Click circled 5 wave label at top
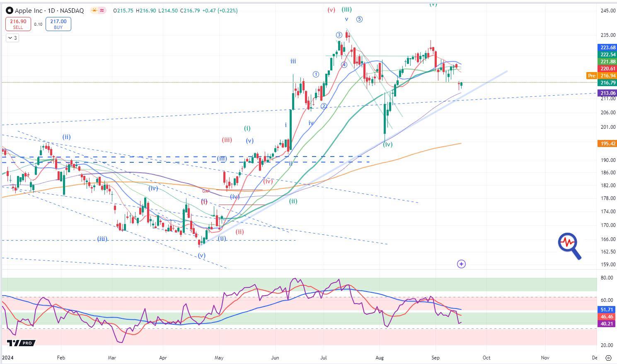The height and width of the screenshot is (364, 617). pos(359,19)
